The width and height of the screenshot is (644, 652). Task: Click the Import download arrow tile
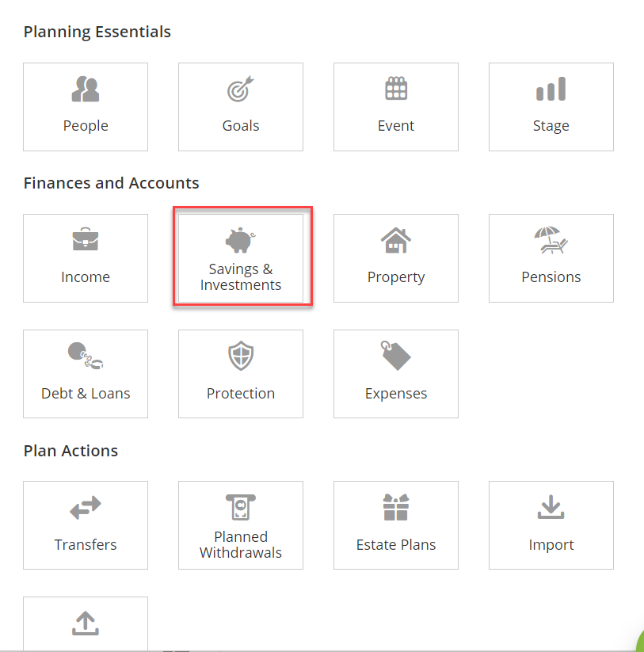point(551,525)
